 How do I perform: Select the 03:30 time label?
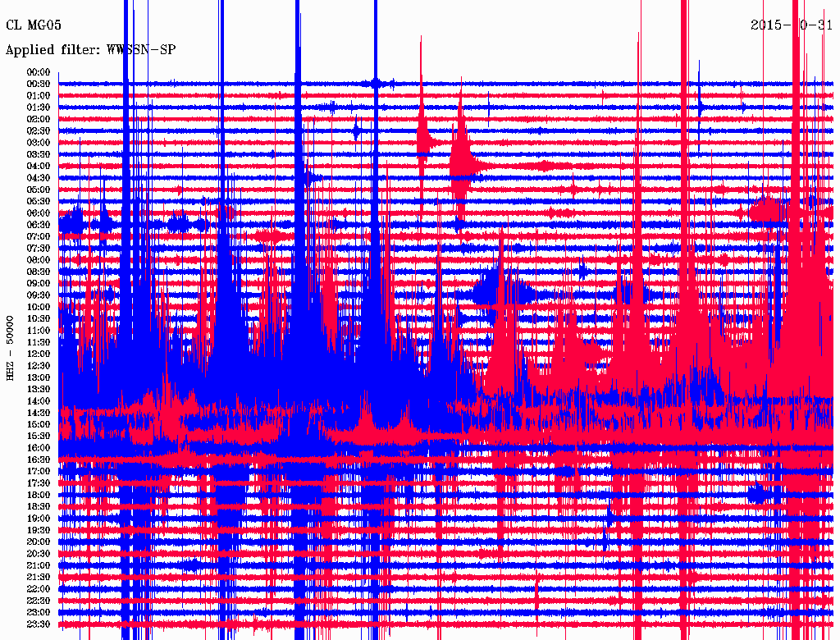[x=39, y=155]
